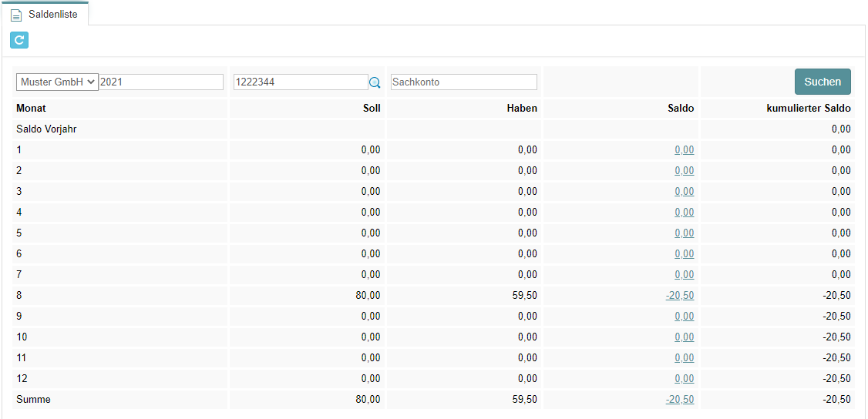Click the kumulierter Saldo column header
This screenshot has height=419, width=868.
pos(810,109)
